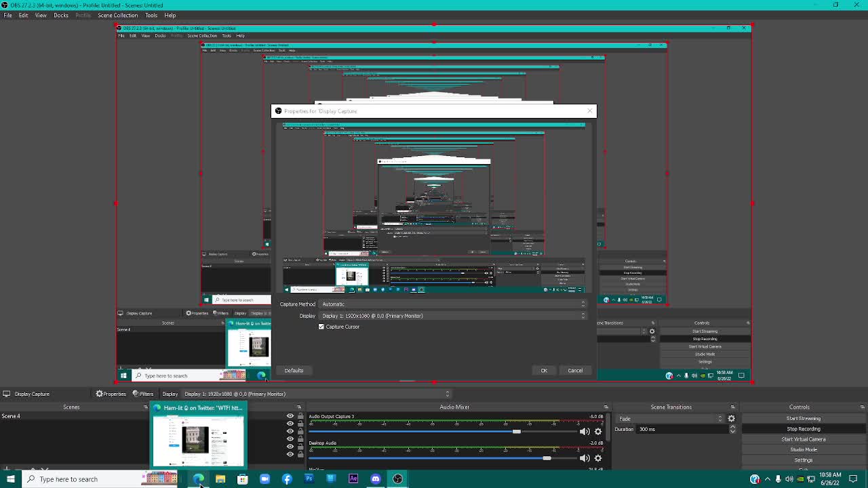Open the Tools menu
Image resolution: width=868 pixels, height=488 pixels.
151,15
